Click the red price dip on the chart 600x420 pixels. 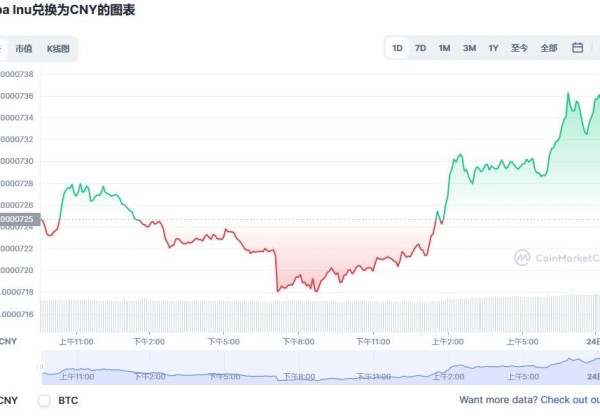(x=277, y=290)
